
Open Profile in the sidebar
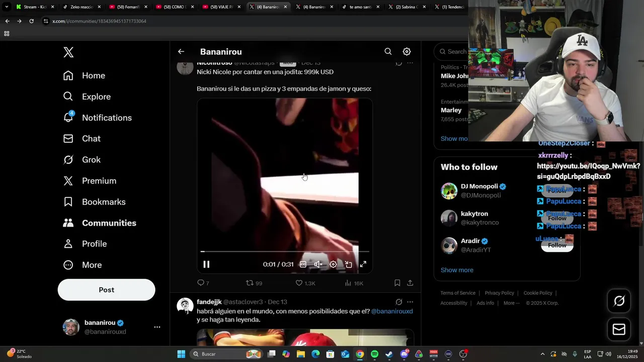point(85,244)
